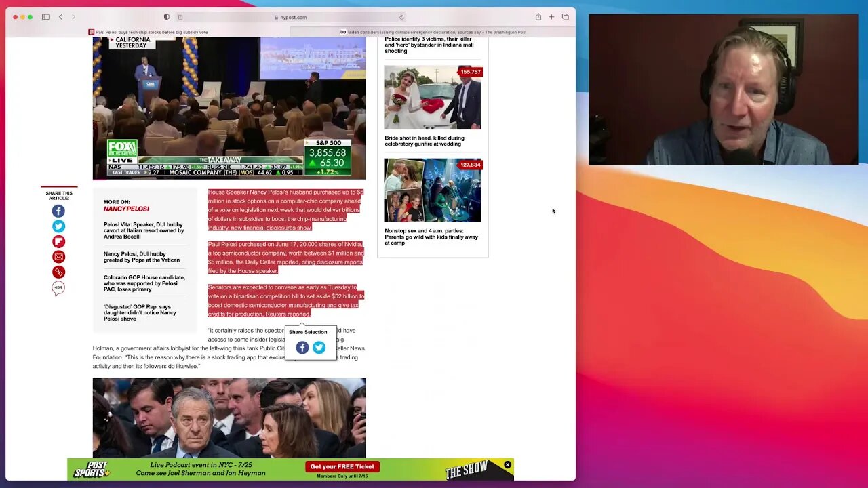
Task: Click the Fox Business video thumbnail
Action: click(229, 108)
